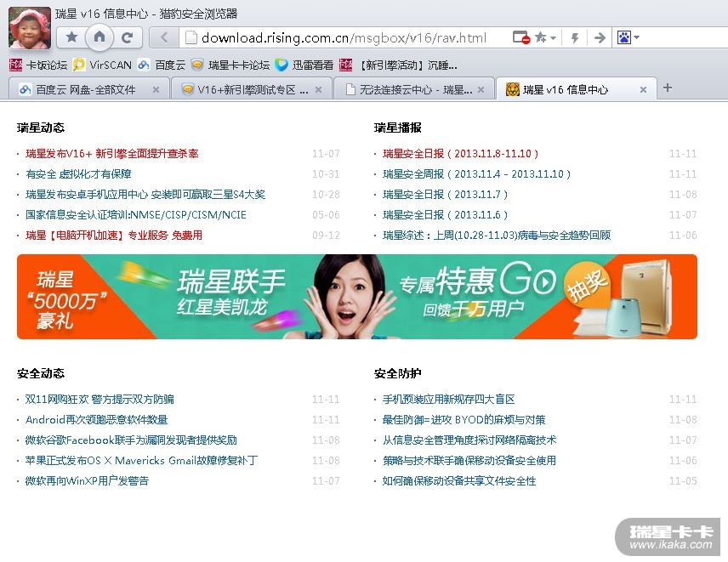
Task: Open 瑞星安全周报 (2013.11.4 - 2013.11.10) link
Action: click(477, 174)
